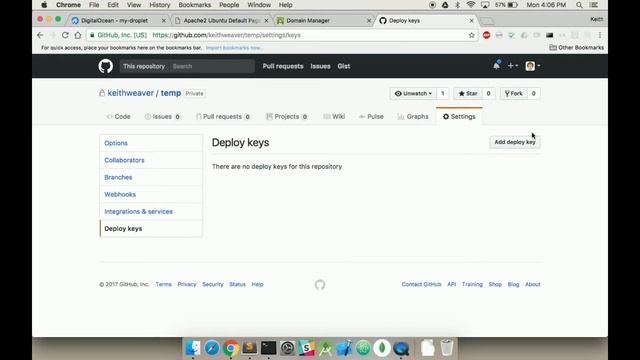Open Sublime Text from the dock
Screen dimensions: 640x360
[249, 348]
